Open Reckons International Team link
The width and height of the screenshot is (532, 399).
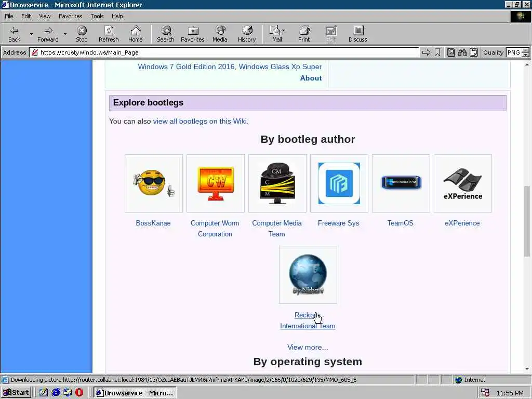[308, 320]
